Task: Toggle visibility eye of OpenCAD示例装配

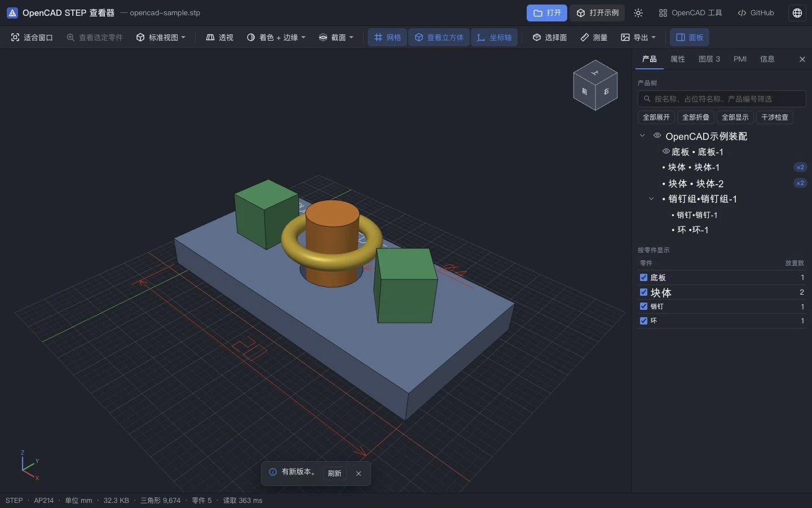Action: pyautogui.click(x=657, y=135)
